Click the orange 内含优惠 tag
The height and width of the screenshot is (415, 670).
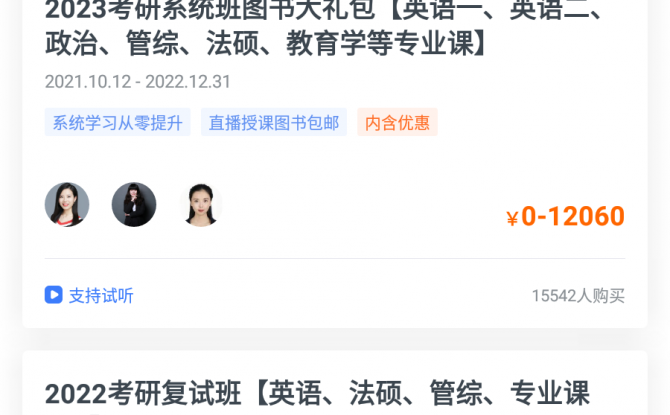click(397, 123)
